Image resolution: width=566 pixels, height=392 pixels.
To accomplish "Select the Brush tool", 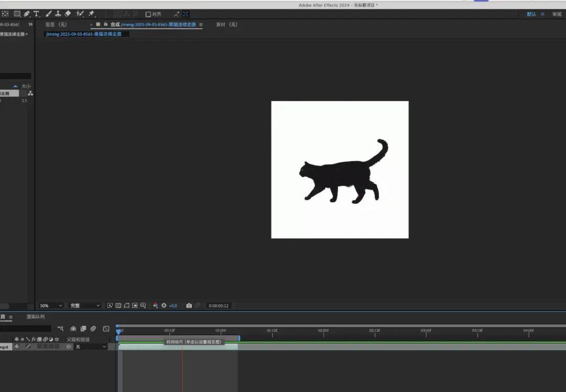I will 48,14.
